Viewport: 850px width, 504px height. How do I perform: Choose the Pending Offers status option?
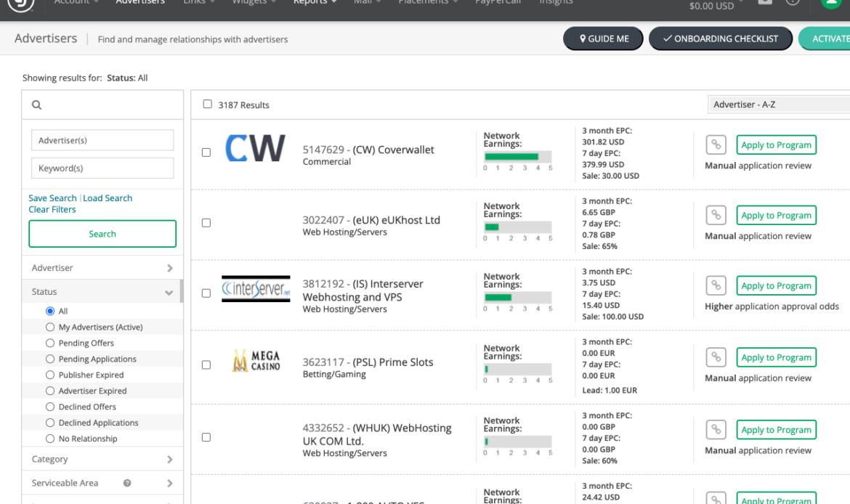[x=50, y=343]
